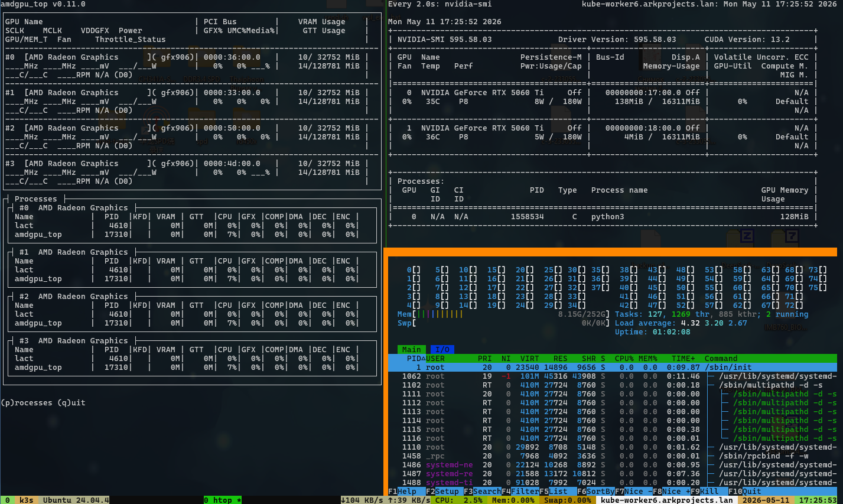This screenshot has height=504, width=843.
Task: Select process row with PID 1062
Action: tap(613, 376)
